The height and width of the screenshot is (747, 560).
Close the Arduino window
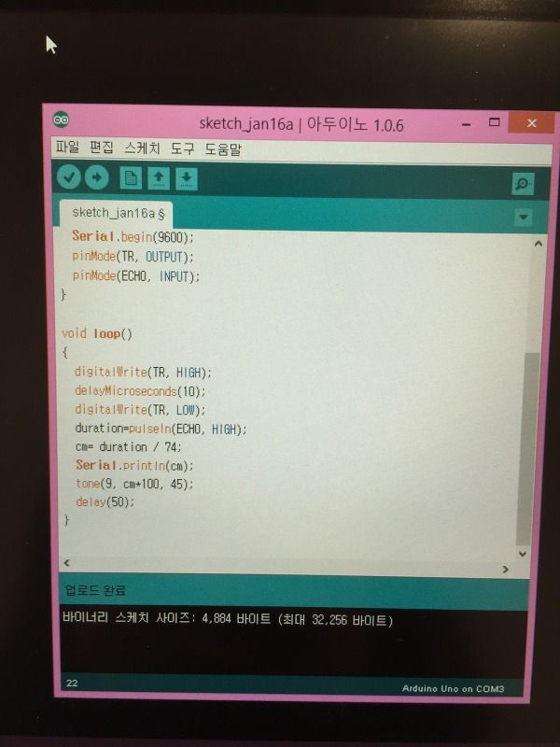[x=532, y=123]
